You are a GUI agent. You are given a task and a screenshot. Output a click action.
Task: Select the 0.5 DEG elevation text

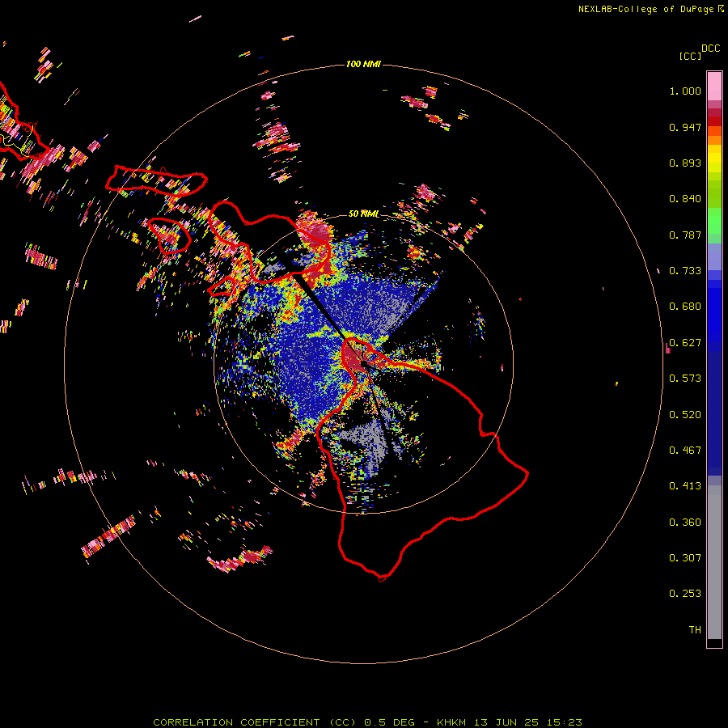tap(390, 722)
